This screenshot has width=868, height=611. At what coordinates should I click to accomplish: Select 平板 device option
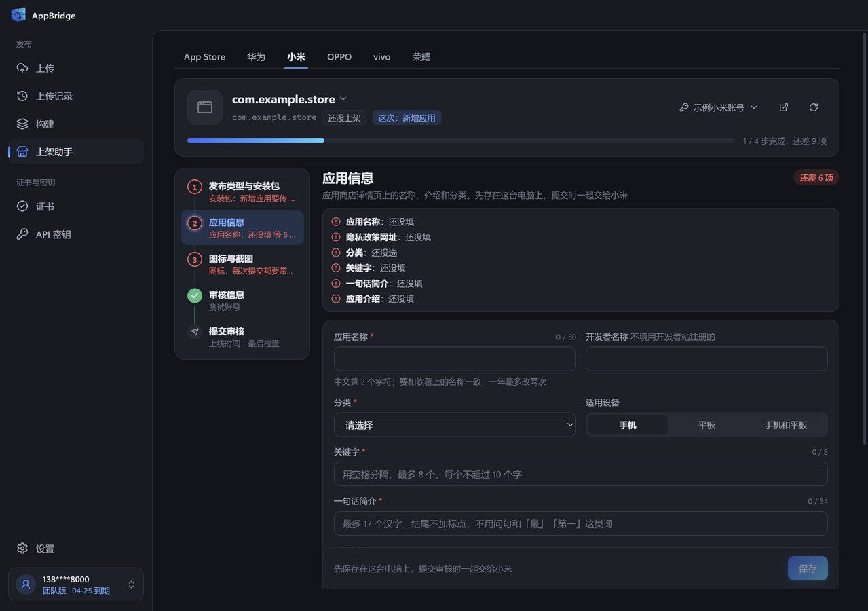tap(706, 425)
